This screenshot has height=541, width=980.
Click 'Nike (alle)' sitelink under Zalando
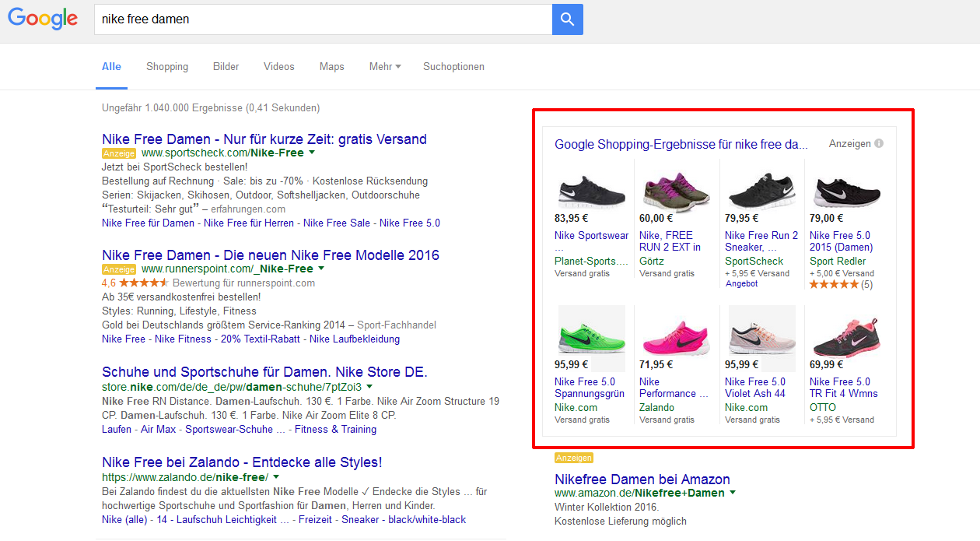click(x=124, y=520)
